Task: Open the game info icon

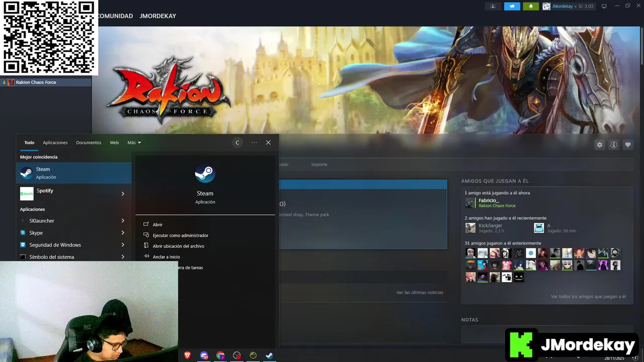Action: click(x=614, y=145)
